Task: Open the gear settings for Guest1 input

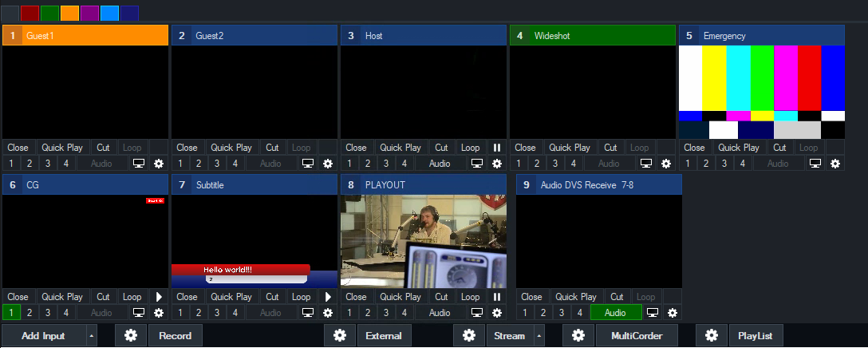Action: coord(159,164)
